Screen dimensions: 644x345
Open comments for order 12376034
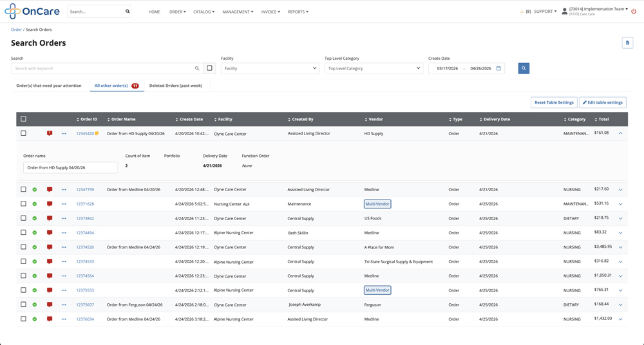point(50,319)
